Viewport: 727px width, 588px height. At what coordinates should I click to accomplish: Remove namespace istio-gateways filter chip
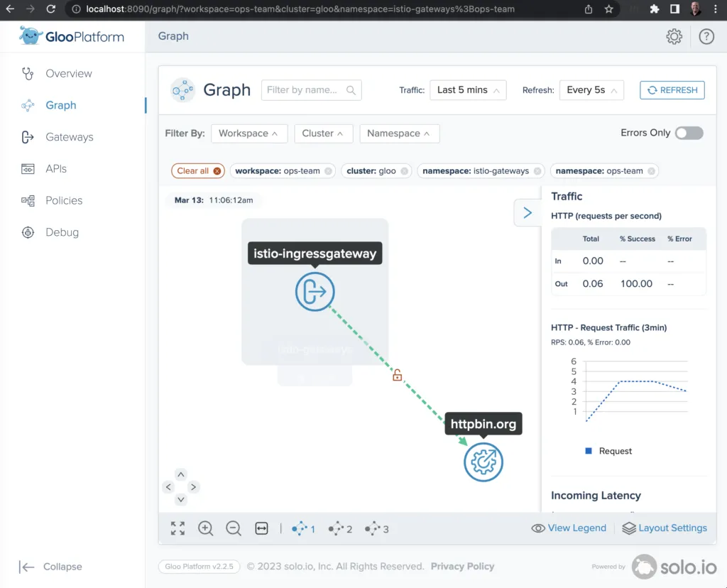[x=537, y=171]
